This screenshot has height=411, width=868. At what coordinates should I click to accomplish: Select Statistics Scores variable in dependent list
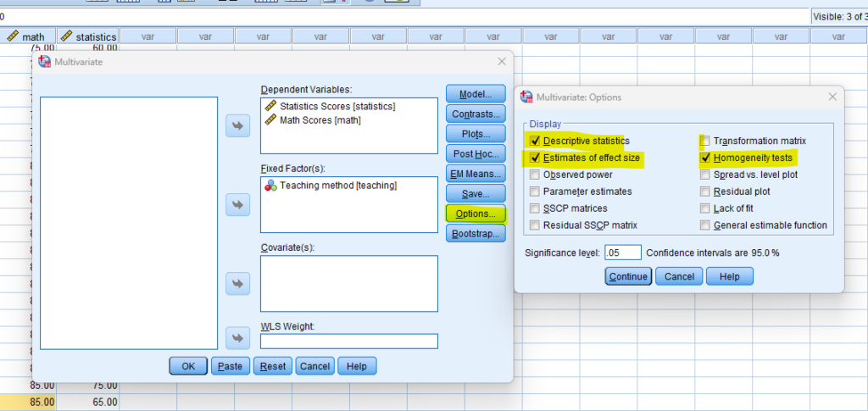pyautogui.click(x=337, y=106)
